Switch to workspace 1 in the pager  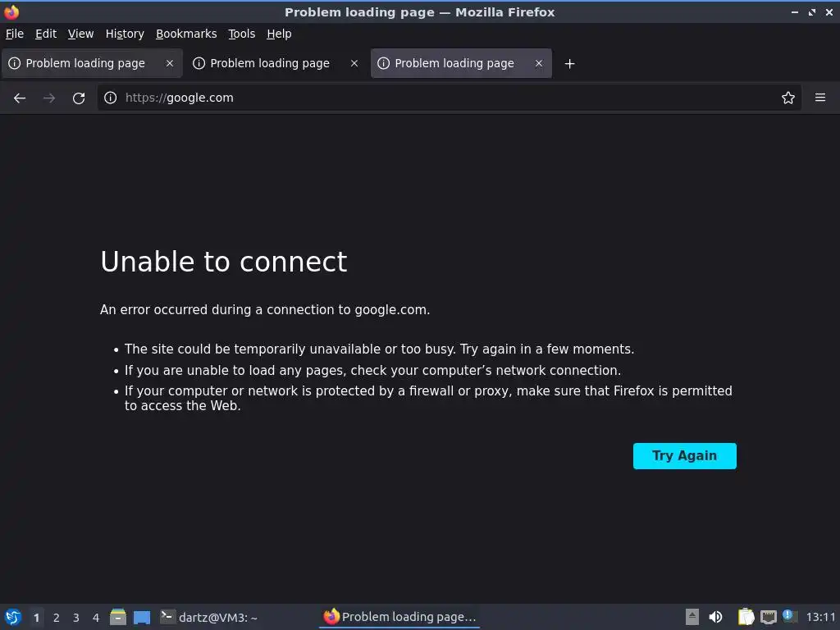(36, 618)
